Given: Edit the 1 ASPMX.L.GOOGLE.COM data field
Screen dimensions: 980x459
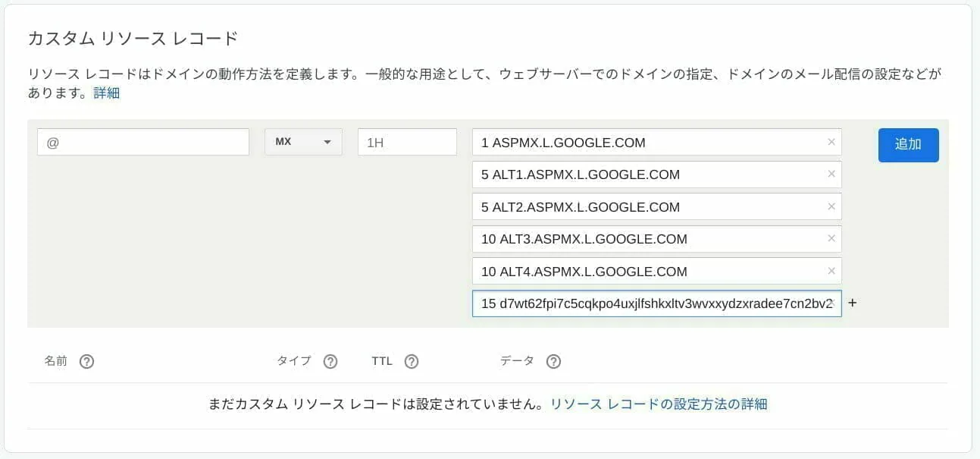Looking at the screenshot, I should pos(644,142).
